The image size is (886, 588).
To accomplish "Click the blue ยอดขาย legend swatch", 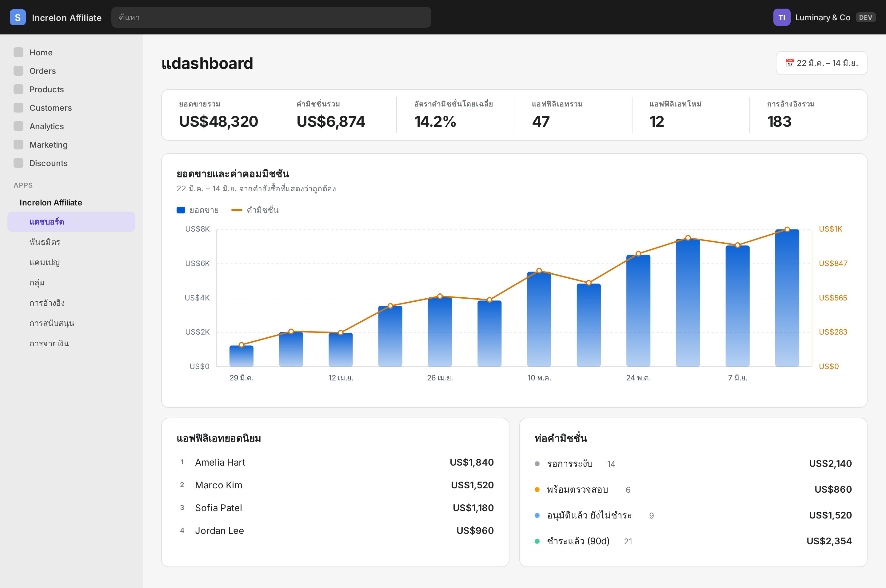I will pos(181,210).
